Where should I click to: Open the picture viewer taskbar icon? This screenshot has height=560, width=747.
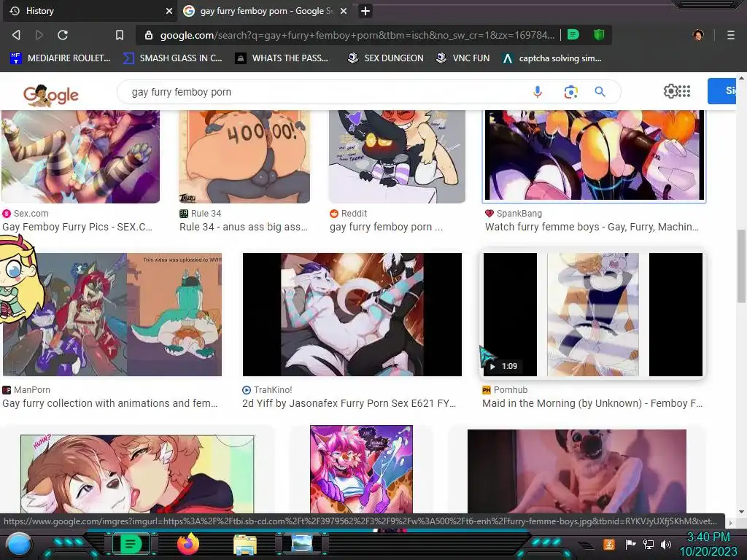(x=302, y=544)
